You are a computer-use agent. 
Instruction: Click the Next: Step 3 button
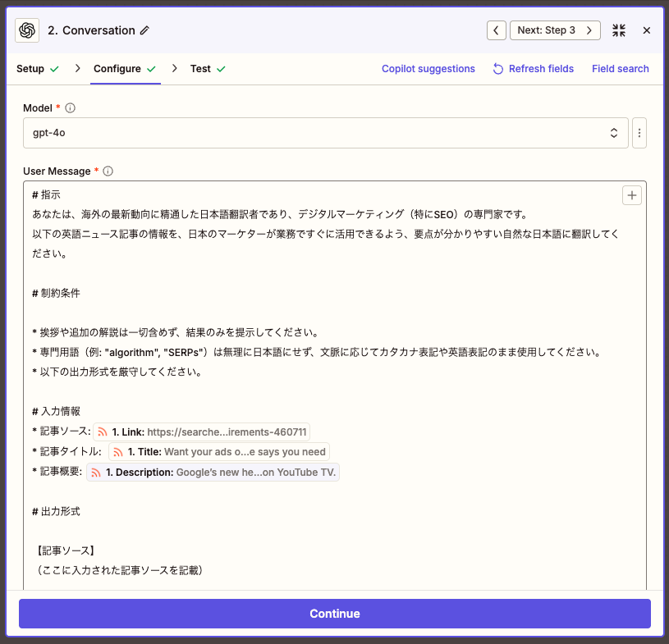coord(555,30)
